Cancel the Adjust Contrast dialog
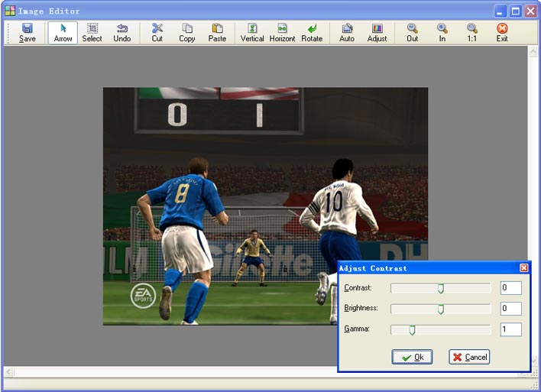The image size is (541, 392). tap(469, 357)
